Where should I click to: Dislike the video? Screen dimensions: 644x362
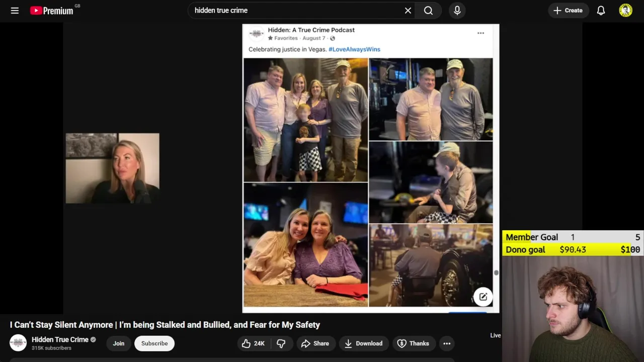(281, 343)
